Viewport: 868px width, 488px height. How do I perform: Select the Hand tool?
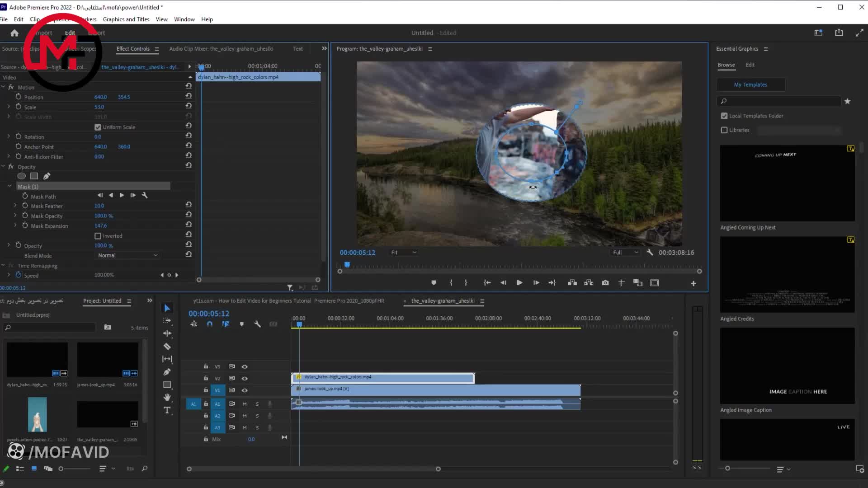click(167, 397)
